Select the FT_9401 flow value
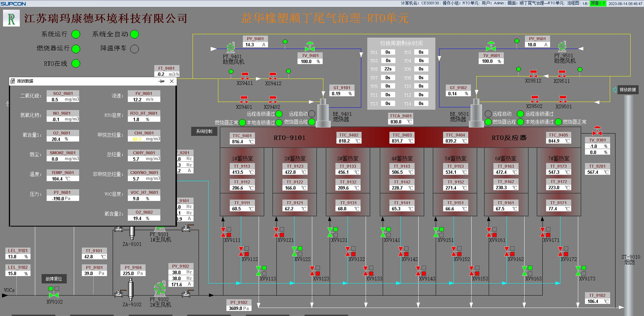 click(167, 74)
